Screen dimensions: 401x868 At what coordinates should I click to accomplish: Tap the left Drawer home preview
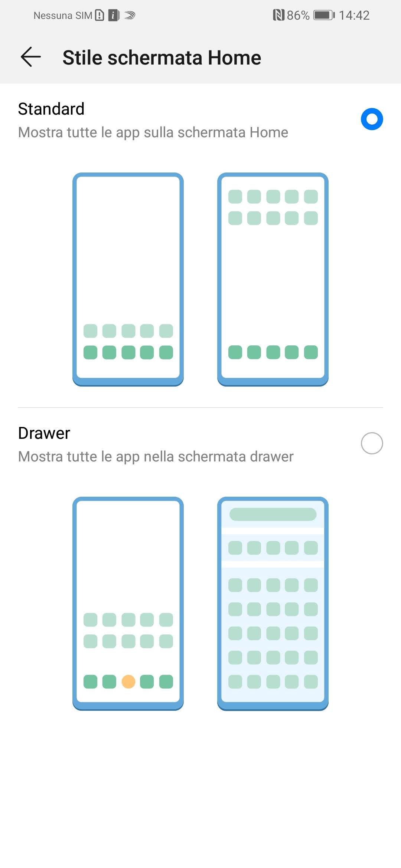128,603
